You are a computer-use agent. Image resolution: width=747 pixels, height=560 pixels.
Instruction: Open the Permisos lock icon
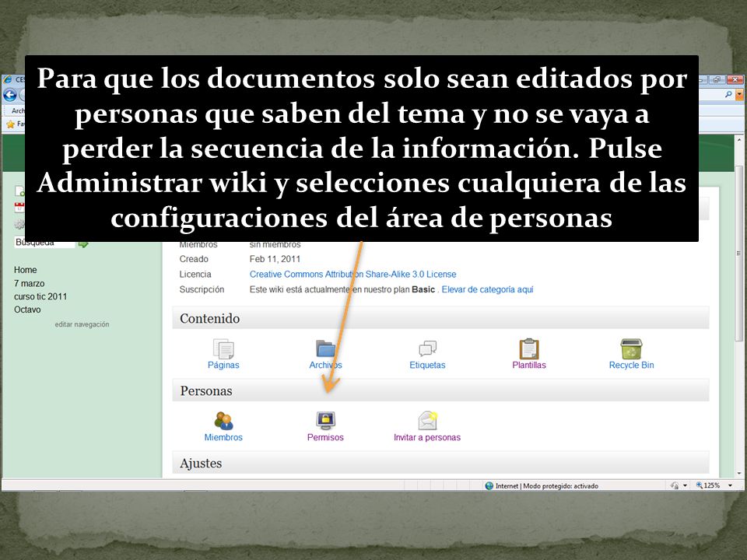pyautogui.click(x=325, y=421)
